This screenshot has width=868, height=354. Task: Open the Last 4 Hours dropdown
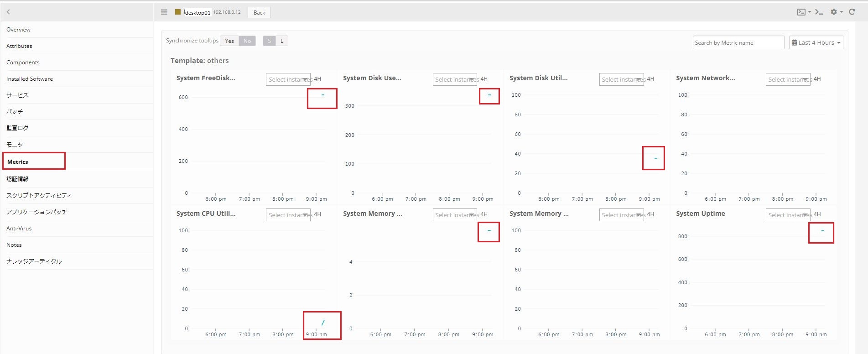[x=816, y=42]
